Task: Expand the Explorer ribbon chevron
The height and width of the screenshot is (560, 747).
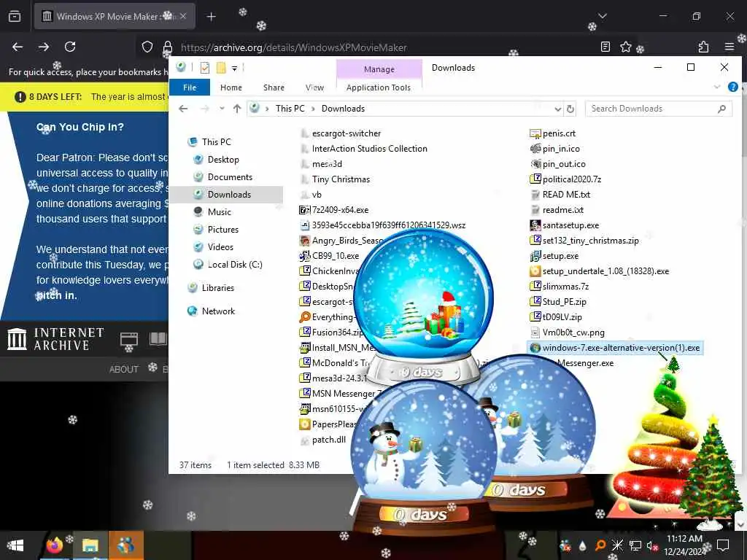Action: [x=717, y=87]
